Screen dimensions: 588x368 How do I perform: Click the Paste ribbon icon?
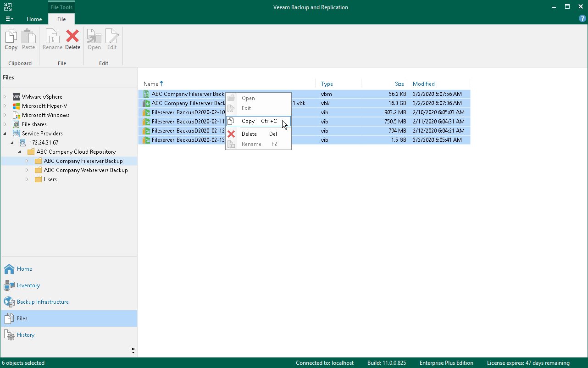click(x=28, y=39)
